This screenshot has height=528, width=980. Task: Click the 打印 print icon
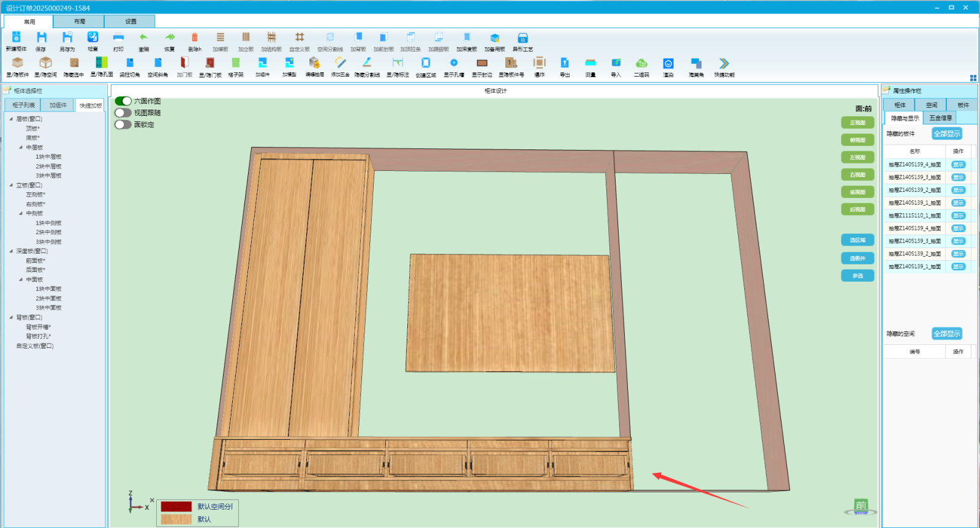[118, 38]
